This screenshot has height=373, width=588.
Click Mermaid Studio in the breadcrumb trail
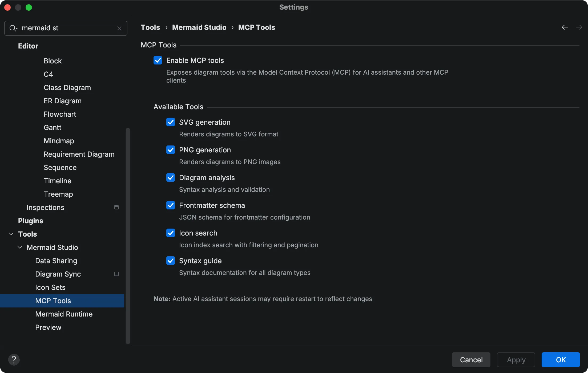coord(199,27)
